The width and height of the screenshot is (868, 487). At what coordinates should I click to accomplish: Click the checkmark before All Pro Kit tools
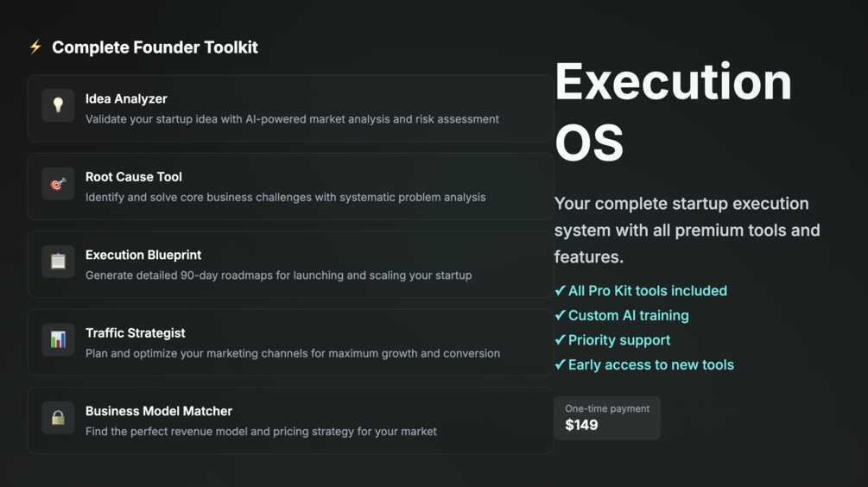tap(560, 291)
